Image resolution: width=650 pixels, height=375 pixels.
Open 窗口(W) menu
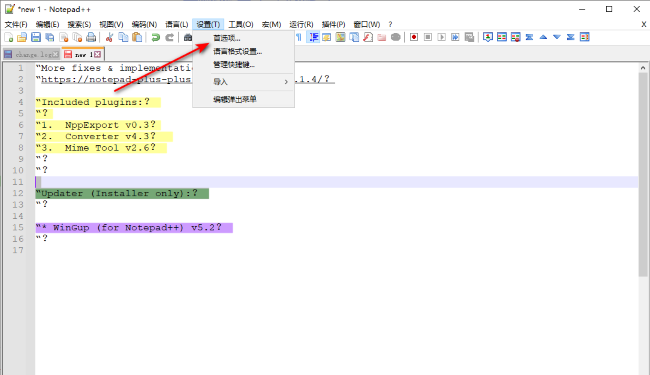[366, 24]
